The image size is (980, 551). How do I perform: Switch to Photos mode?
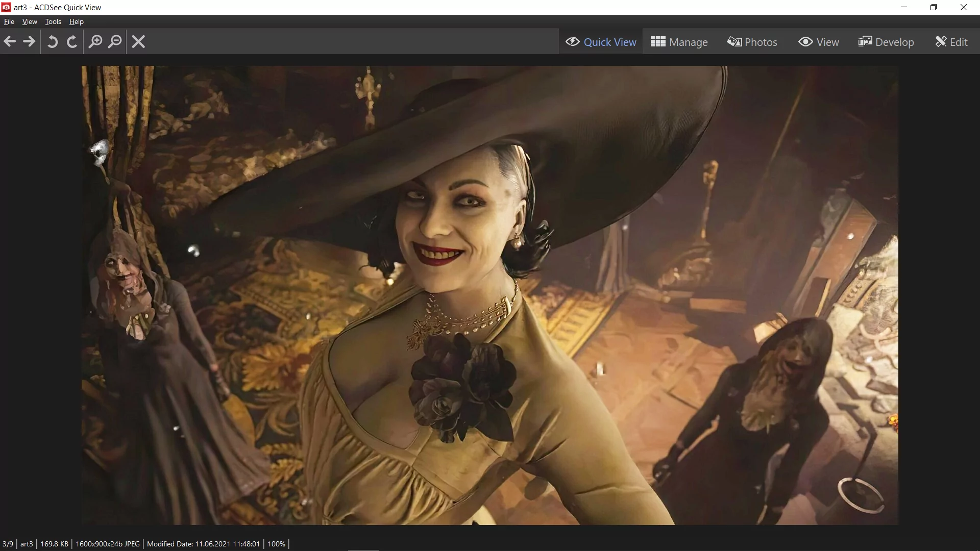(x=752, y=42)
